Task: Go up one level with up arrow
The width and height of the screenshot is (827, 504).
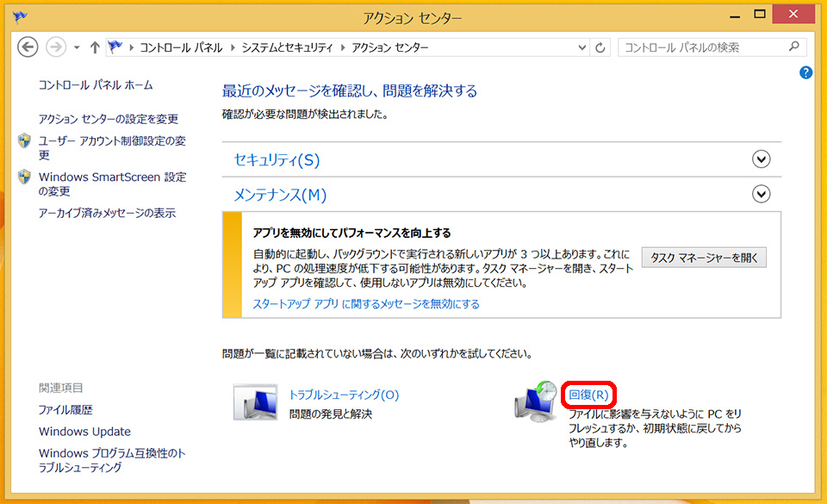Action: coord(95,47)
